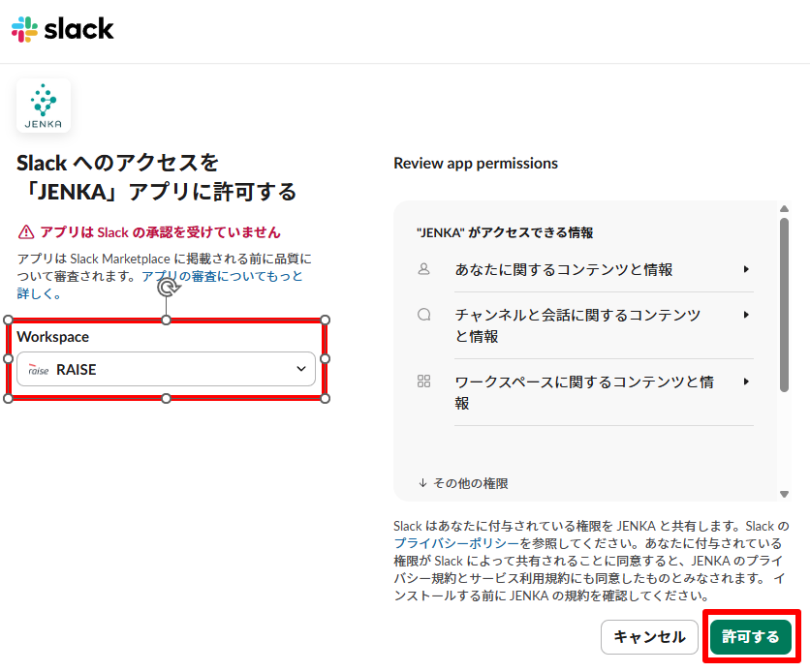Expand チャンネルと会話に関するコンテンツ arrow
810x672 pixels.
point(746,315)
